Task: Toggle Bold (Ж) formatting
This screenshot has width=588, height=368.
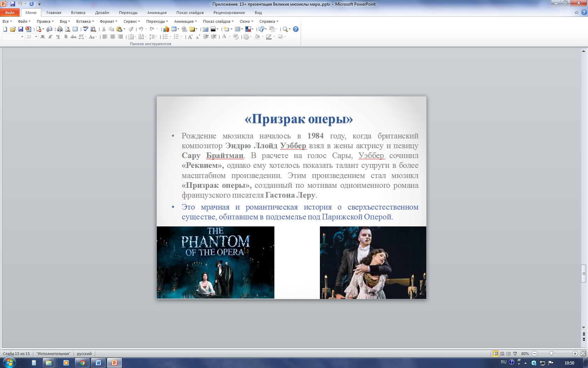Action: [x=43, y=37]
